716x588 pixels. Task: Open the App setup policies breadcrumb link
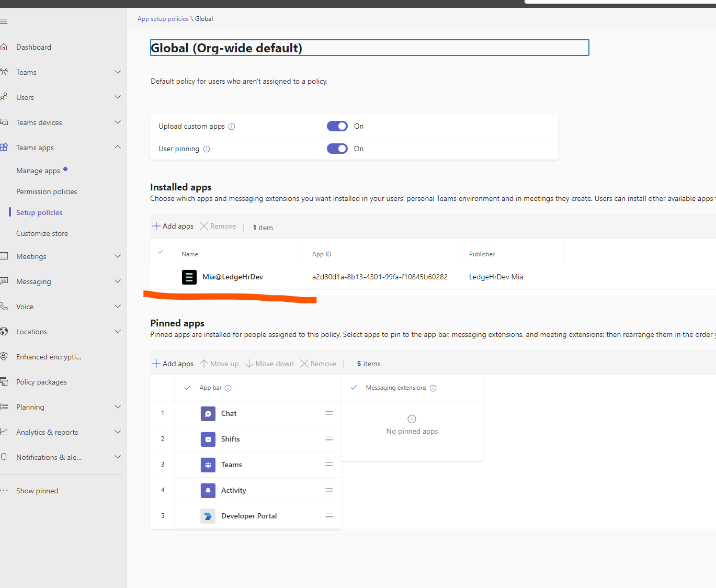click(x=162, y=18)
